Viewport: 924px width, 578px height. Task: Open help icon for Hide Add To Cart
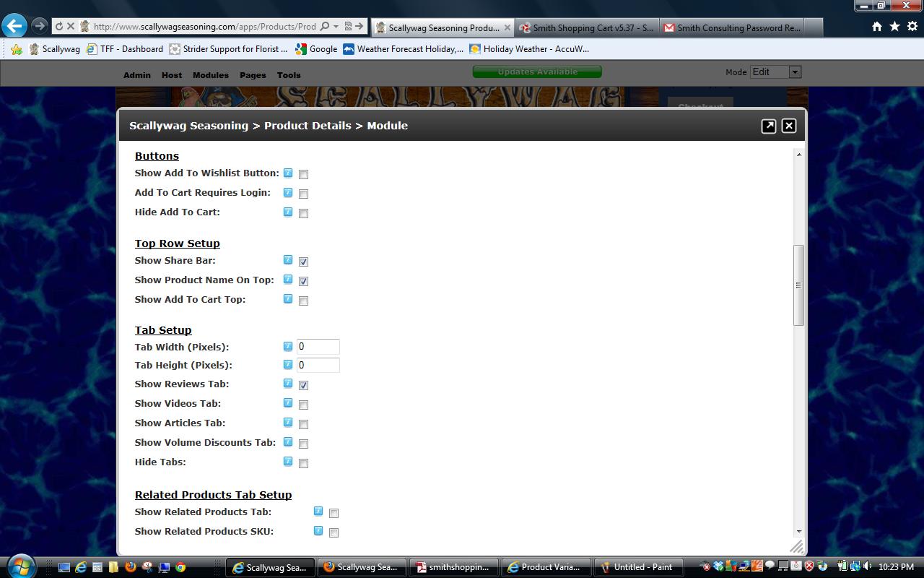tap(288, 212)
